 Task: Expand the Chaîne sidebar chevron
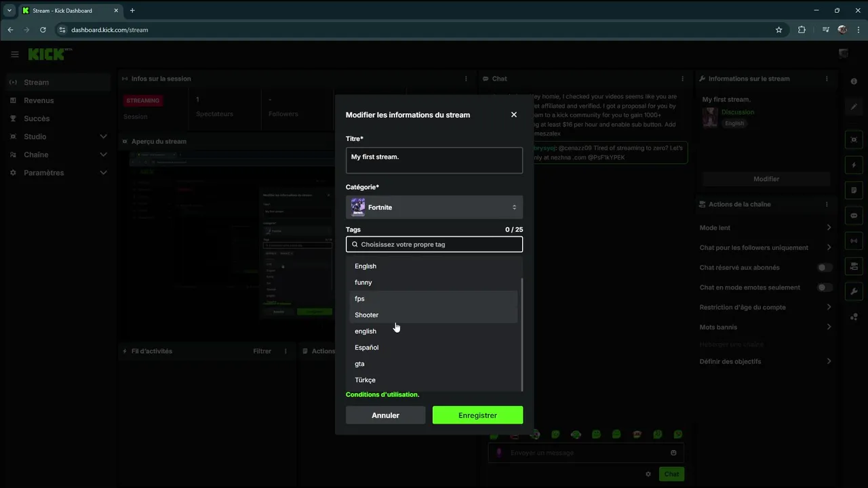[103, 155]
